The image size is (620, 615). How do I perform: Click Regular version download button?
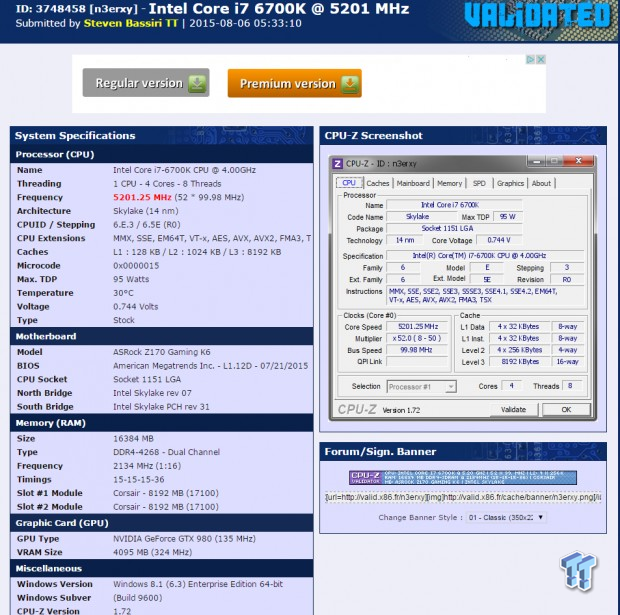(146, 83)
